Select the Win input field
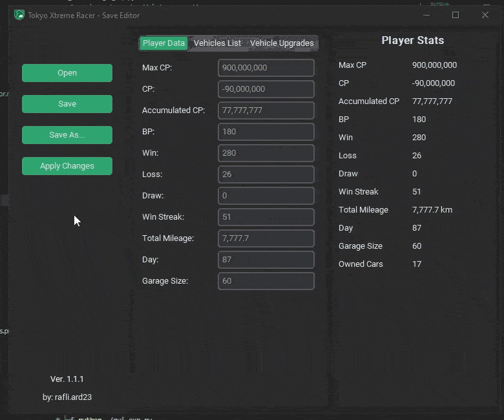The width and height of the screenshot is (504, 420). point(266,153)
